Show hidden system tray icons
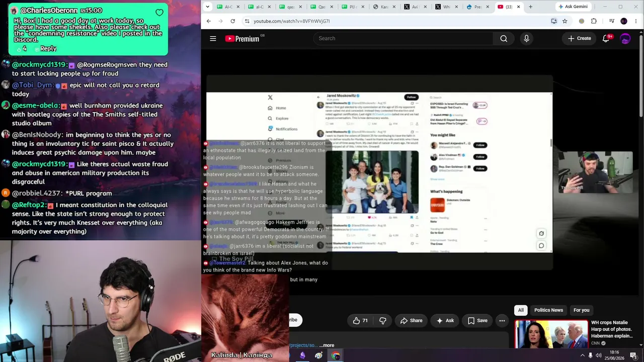 (583, 355)
